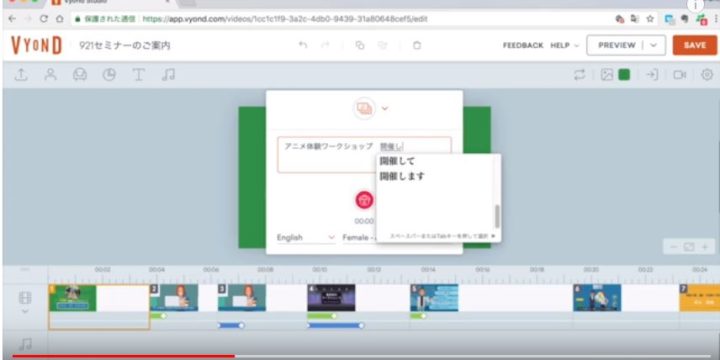Viewport: 720px width, 360px height.
Task: Click the PREVIEW button
Action: [617, 45]
